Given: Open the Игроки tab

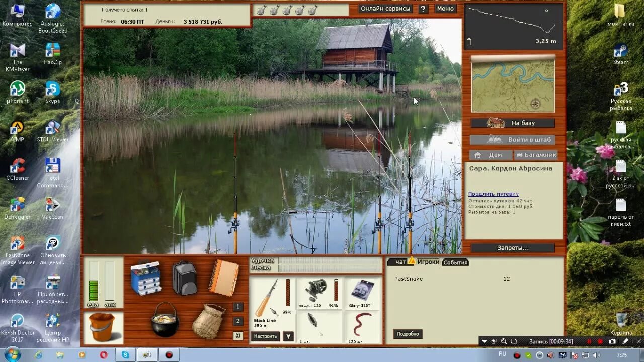Looking at the screenshot, I should click(428, 262).
